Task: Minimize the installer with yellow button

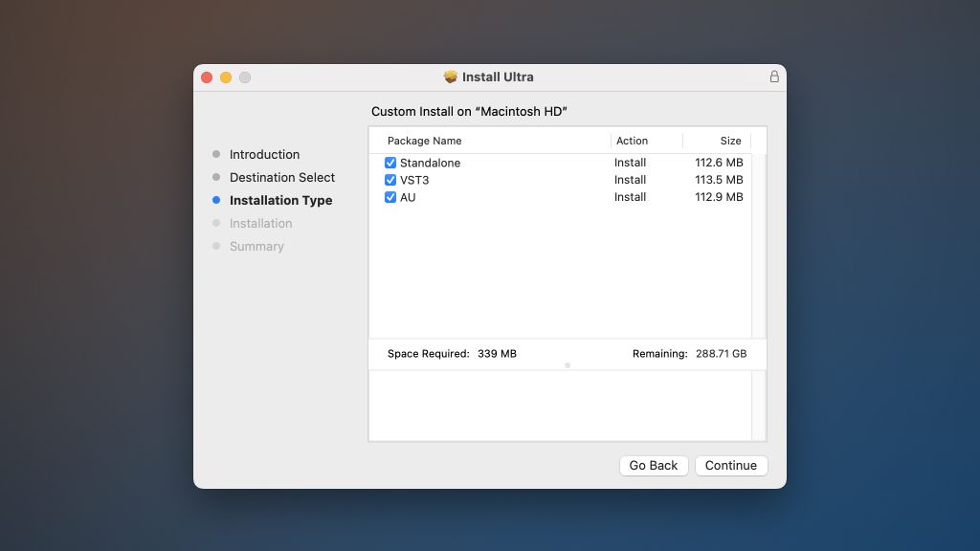Action: coord(226,77)
